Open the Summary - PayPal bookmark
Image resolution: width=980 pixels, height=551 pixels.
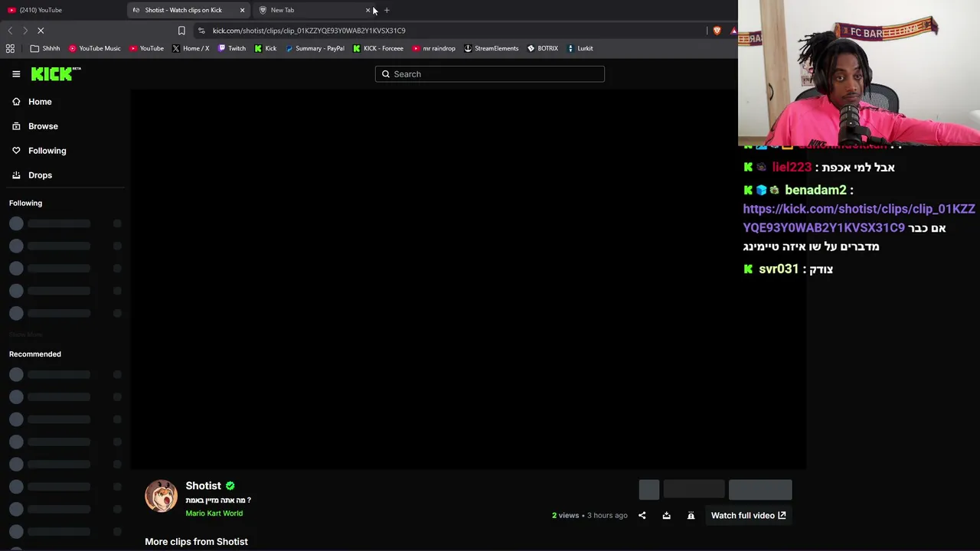pos(315,48)
